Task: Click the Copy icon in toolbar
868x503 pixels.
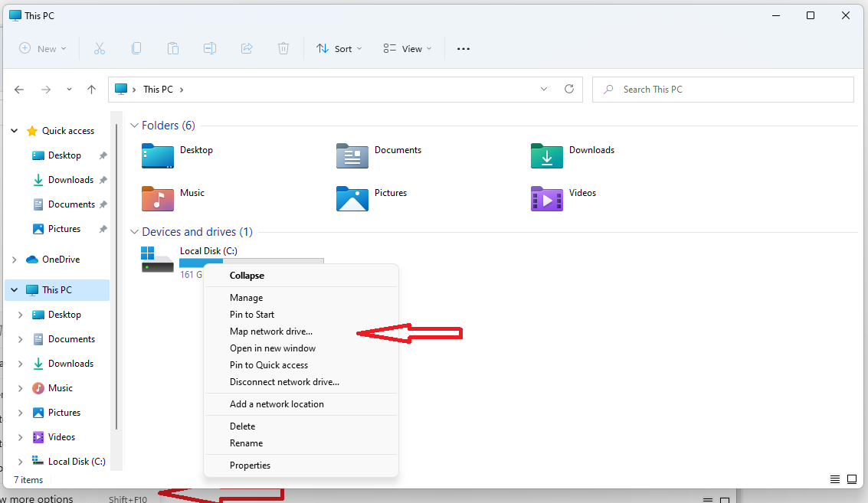Action: tap(136, 48)
